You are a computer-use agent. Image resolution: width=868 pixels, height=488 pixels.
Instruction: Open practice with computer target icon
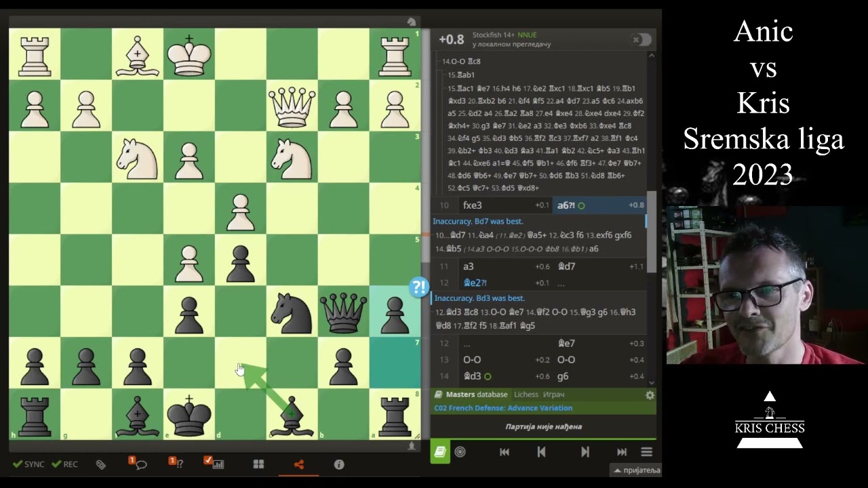460,452
